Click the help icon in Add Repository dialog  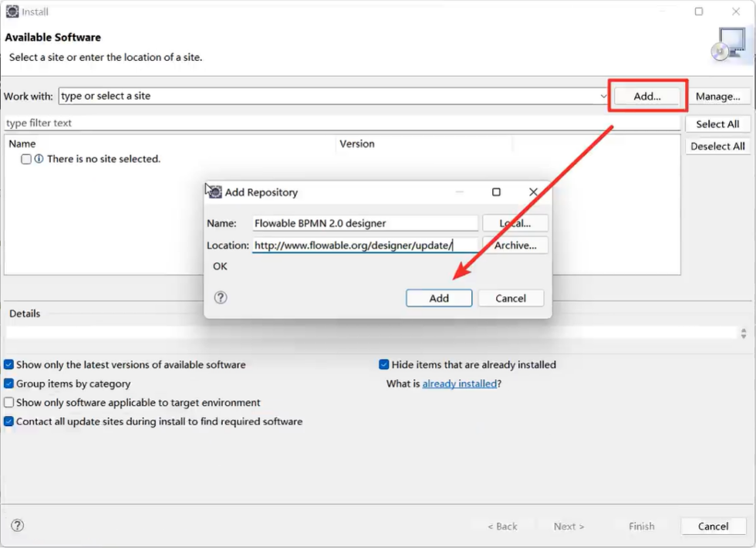point(221,298)
